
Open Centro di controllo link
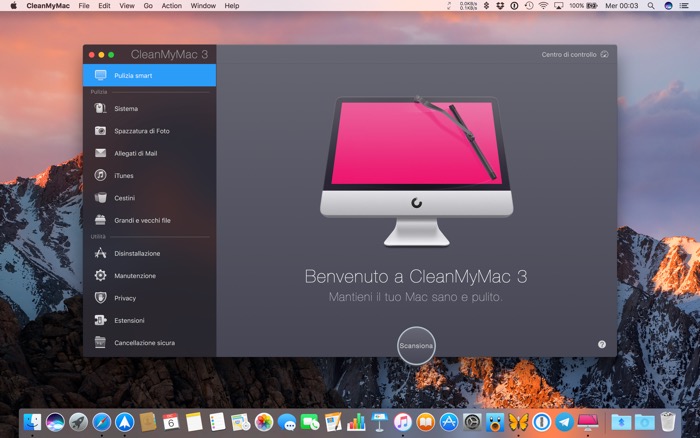pos(575,54)
